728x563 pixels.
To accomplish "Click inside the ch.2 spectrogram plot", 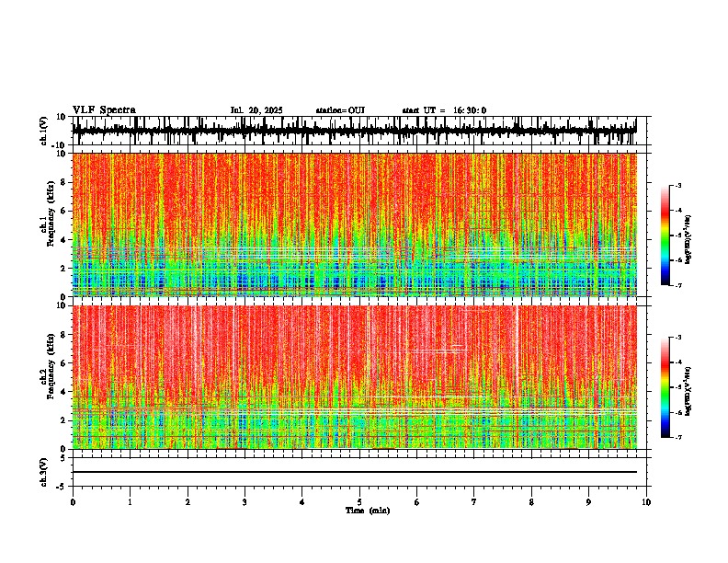I will 355,377.
